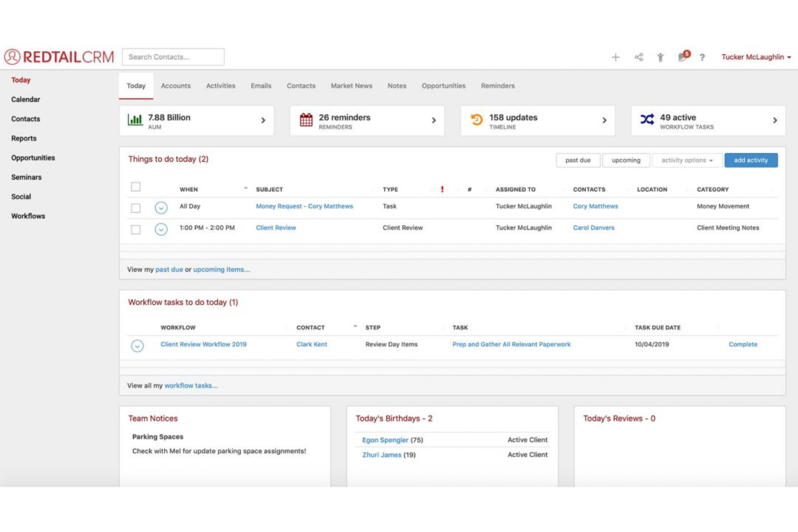Image resolution: width=798 pixels, height=532 pixels.
Task: Click the Redtail CRM logo
Action: [59, 57]
